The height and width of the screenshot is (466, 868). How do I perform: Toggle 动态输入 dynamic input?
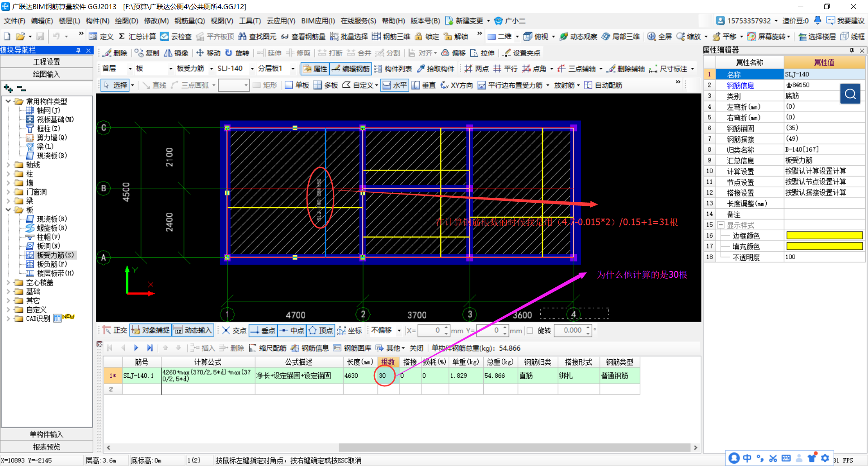coord(193,330)
